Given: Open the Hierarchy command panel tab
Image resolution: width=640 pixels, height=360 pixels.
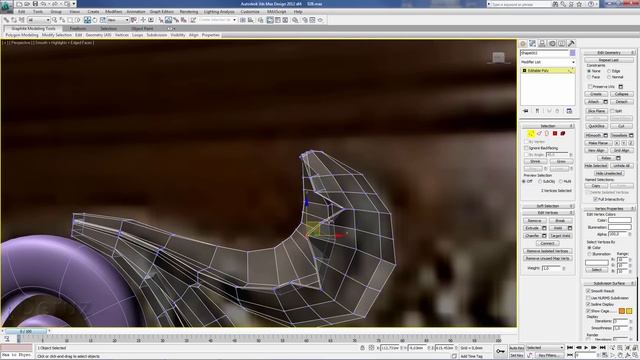Looking at the screenshot, I should pyautogui.click(x=542, y=43).
